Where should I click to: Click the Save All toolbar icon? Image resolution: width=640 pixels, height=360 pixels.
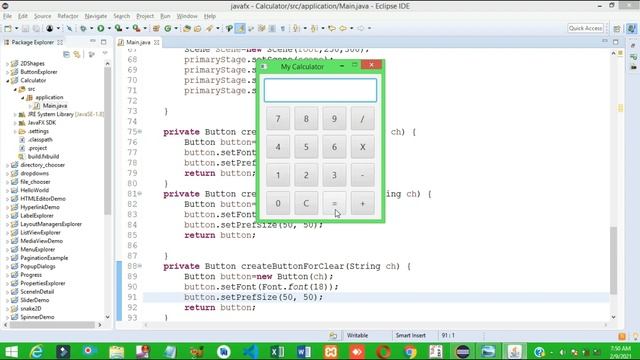pyautogui.click(x=36, y=28)
